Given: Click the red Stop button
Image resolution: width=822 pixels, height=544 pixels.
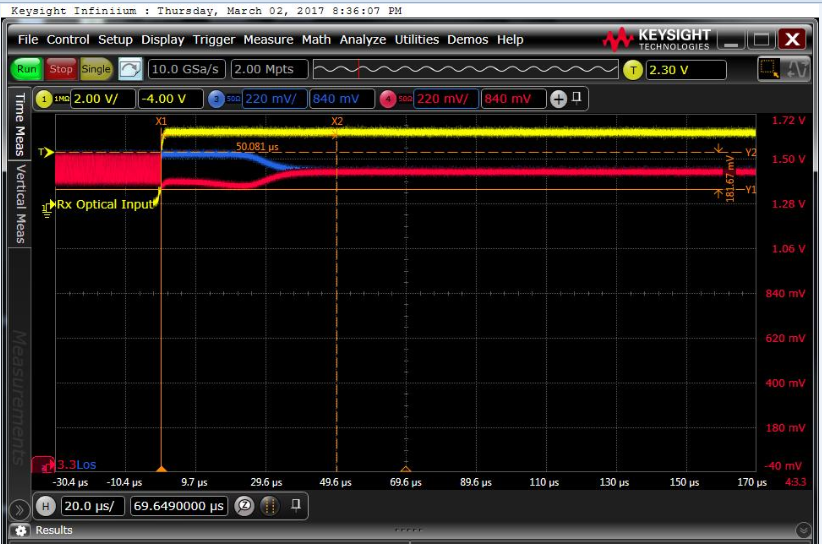Looking at the screenshot, I should tap(61, 69).
